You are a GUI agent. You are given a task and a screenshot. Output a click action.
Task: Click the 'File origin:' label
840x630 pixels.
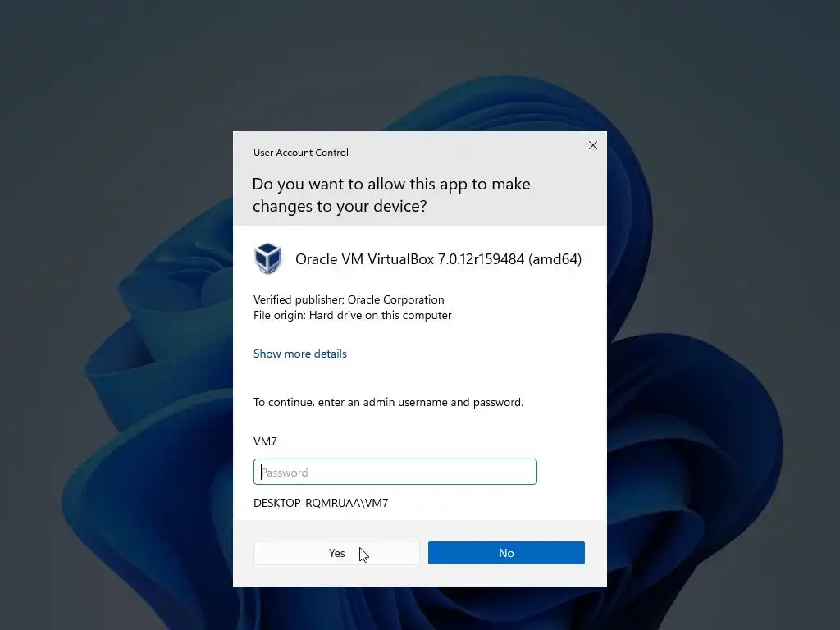280,315
